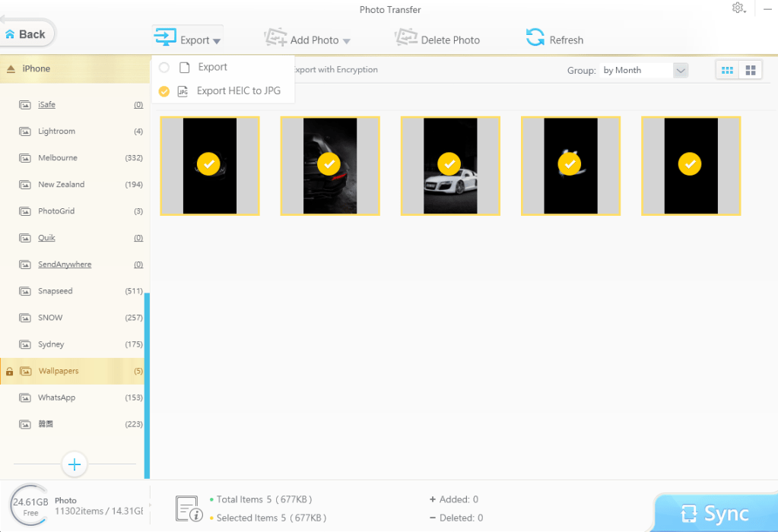Click the plus icon to add album
778x532 pixels.
click(75, 464)
